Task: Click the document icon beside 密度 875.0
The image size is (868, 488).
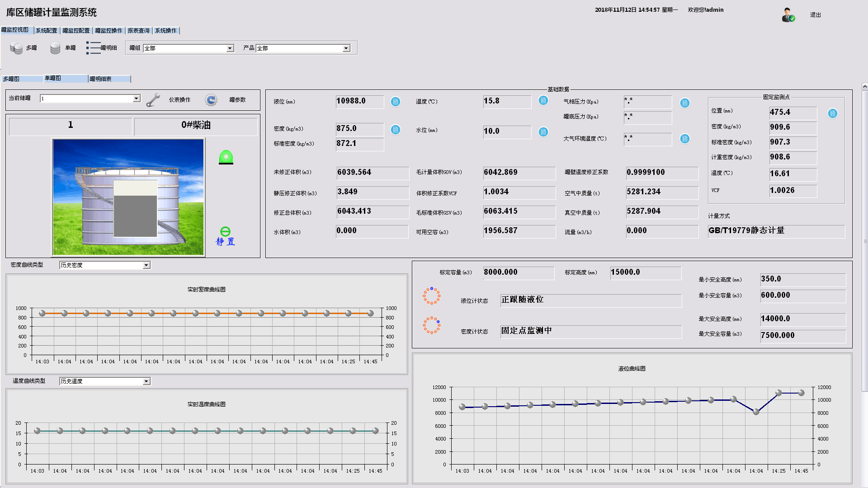Action: click(x=396, y=130)
